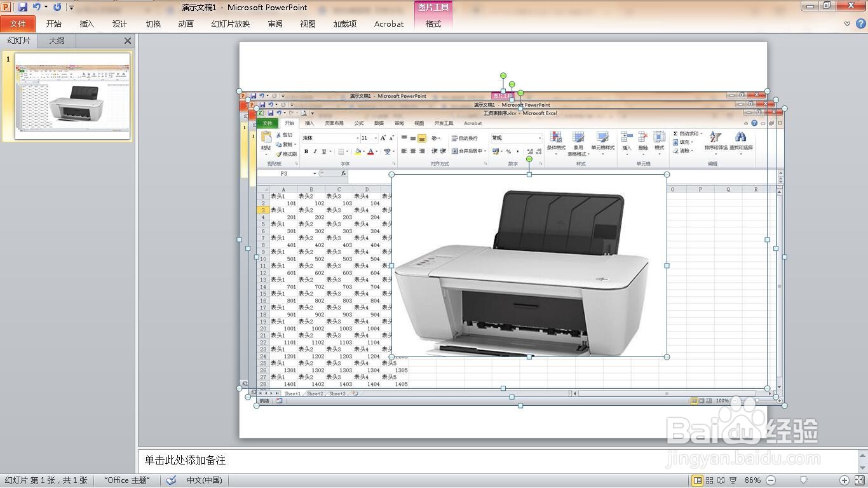Click the Repeat icon in PowerPoint's quick access toolbar
868x488 pixels.
pos(57,7)
